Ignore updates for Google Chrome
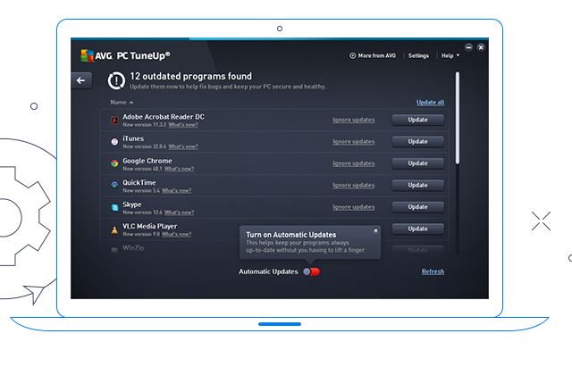The image size is (572, 392). [354, 163]
